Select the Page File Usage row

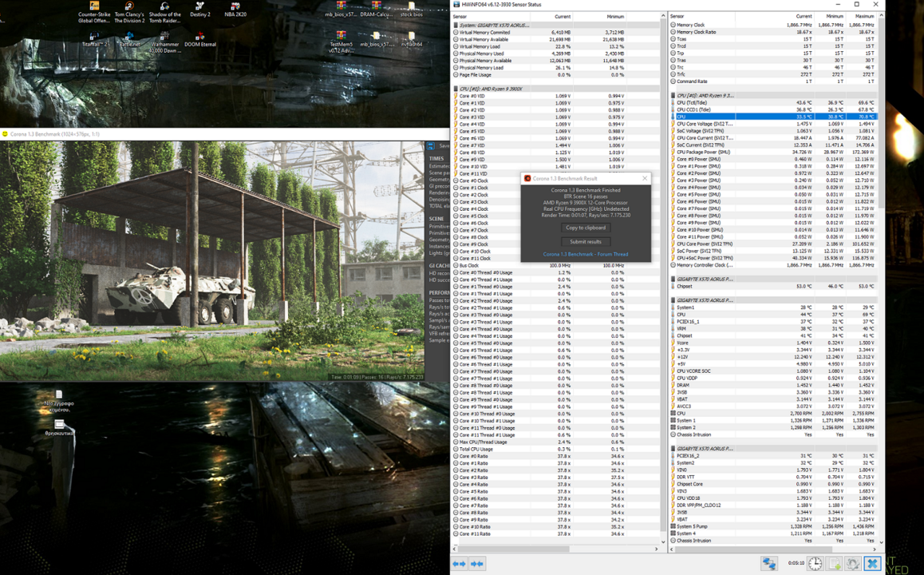pyautogui.click(x=555, y=75)
